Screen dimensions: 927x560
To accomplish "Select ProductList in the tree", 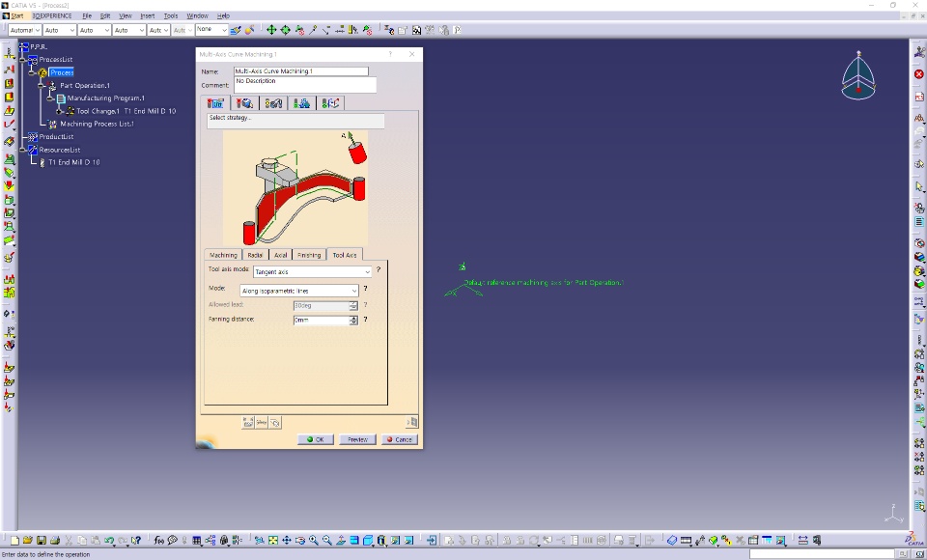I will click(56, 136).
